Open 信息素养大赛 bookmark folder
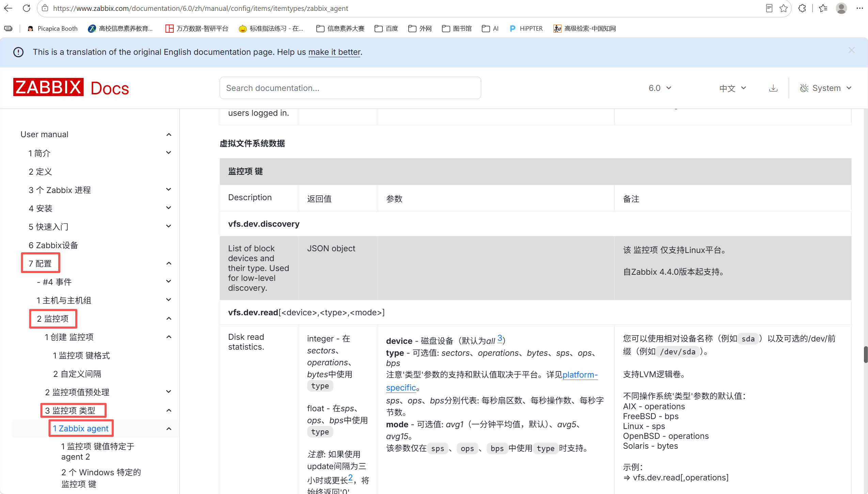The height and width of the screenshot is (494, 868). tap(340, 29)
